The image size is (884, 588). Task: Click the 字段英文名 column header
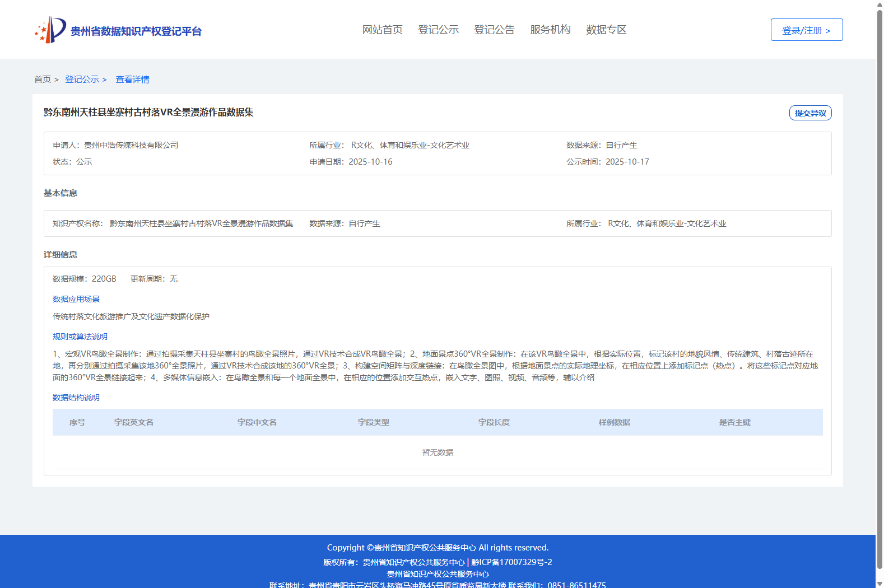tap(134, 422)
